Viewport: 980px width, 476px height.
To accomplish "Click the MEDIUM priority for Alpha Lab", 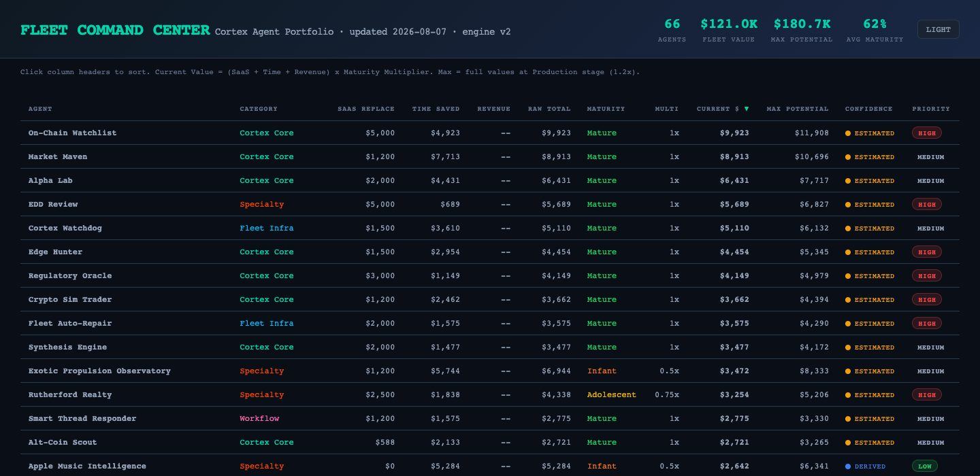I will pos(930,181).
